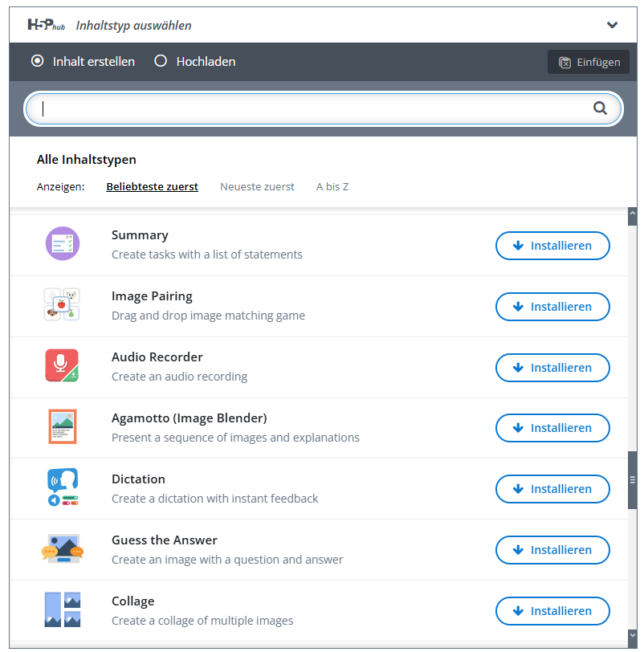Click 'Drag and drop image matching game'

click(x=208, y=316)
